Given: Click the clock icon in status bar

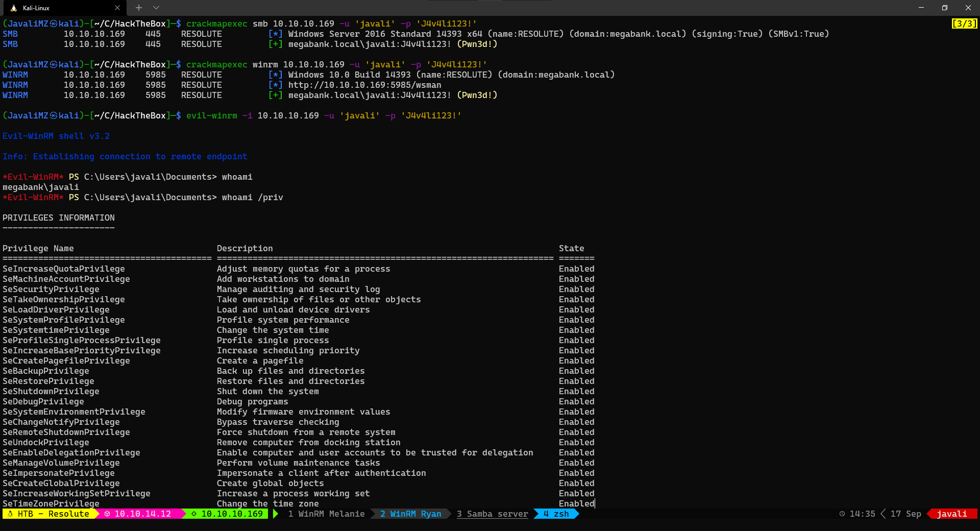Looking at the screenshot, I should pos(842,514).
